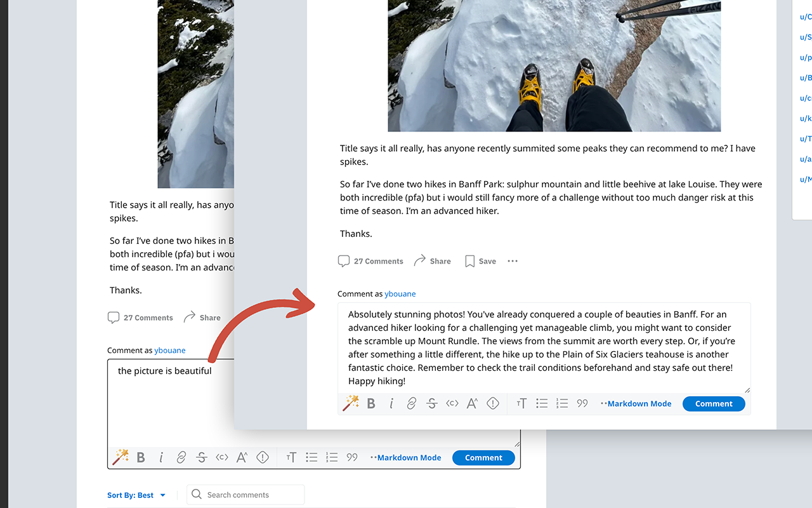Apply heading format in the background page editor
The height and width of the screenshot is (508, 812).
[291, 457]
